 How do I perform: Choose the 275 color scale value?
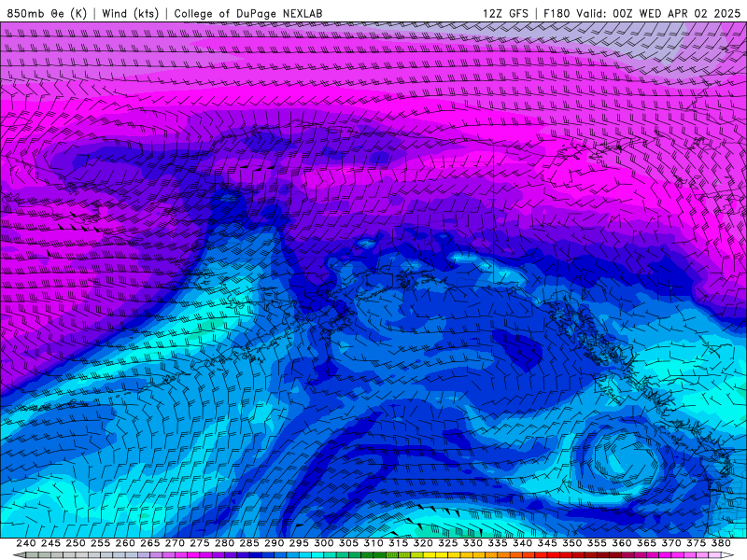tap(200, 543)
